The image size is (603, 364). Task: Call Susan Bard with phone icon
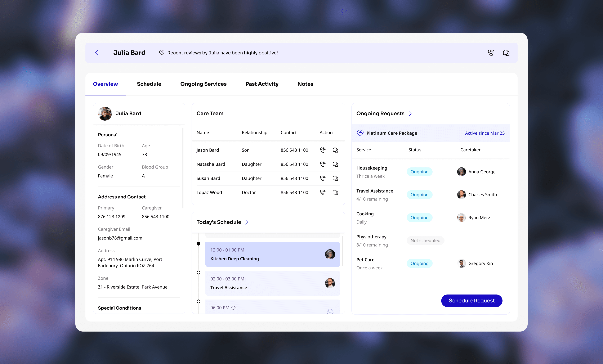323,178
